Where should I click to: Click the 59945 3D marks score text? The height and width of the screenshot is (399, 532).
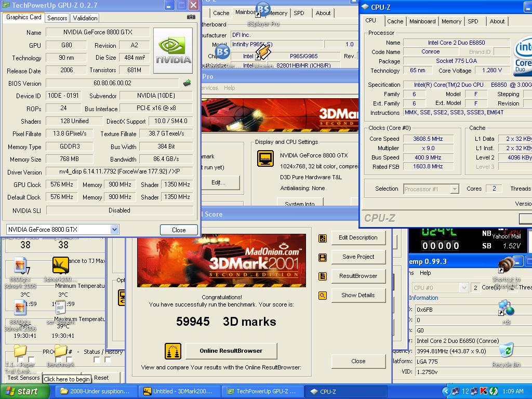click(x=226, y=322)
